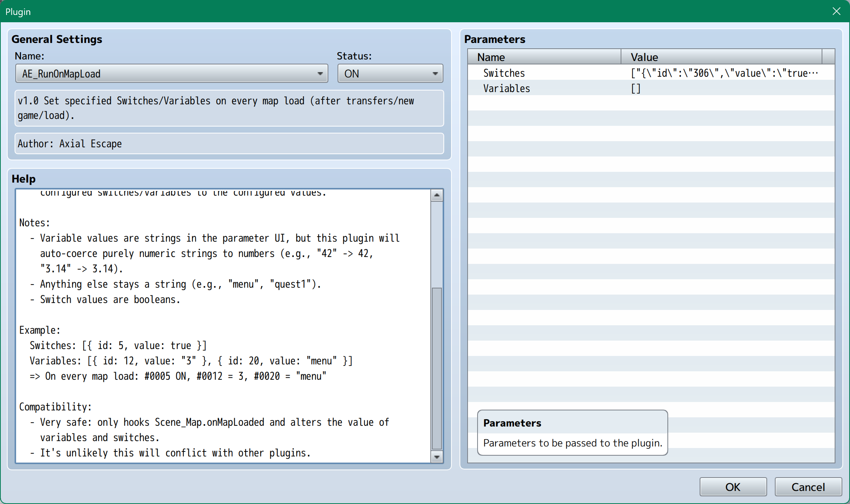Open the plugin Name dropdown

(320, 74)
